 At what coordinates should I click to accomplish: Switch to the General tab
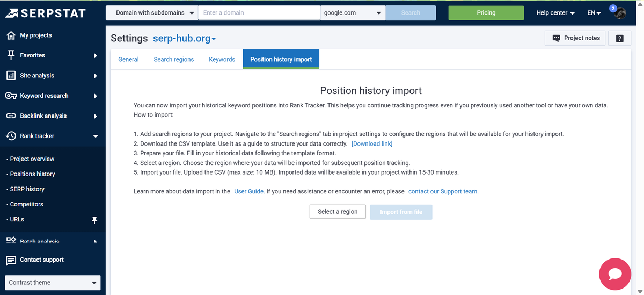(128, 60)
